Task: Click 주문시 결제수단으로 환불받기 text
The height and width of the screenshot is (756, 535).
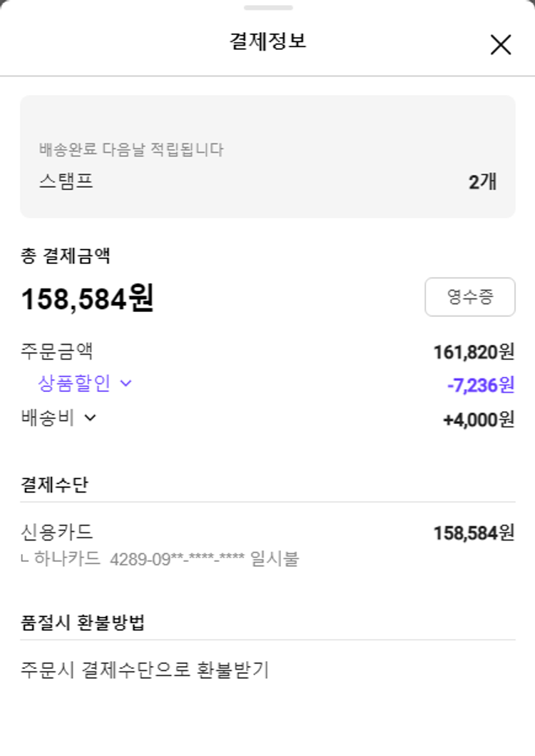Action: click(145, 670)
